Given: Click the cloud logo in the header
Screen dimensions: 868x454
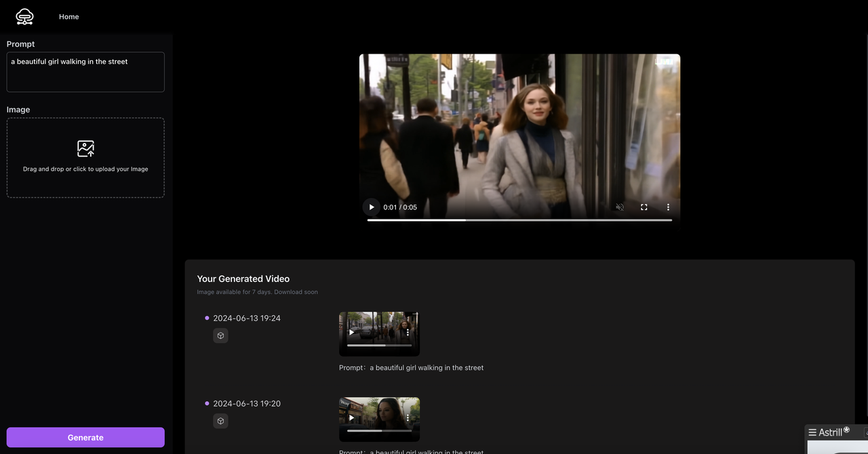Looking at the screenshot, I should click(x=25, y=16).
